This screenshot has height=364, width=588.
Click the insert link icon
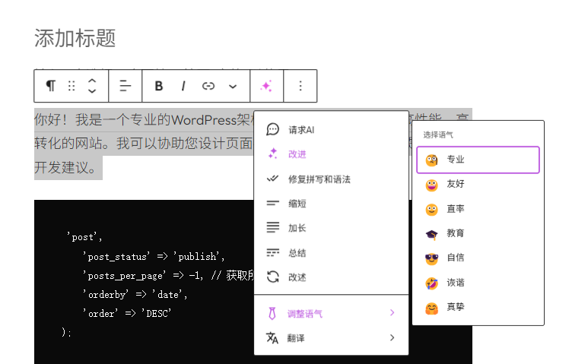[x=208, y=86]
